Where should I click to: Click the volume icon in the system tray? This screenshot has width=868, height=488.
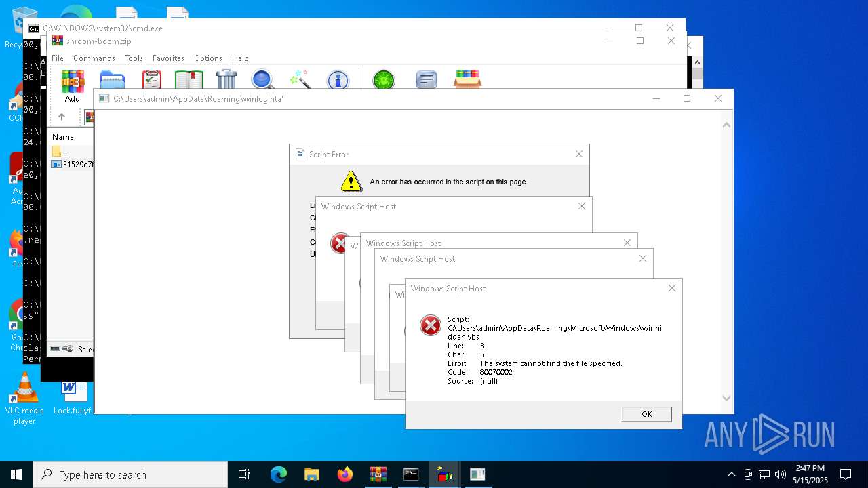[x=781, y=474]
